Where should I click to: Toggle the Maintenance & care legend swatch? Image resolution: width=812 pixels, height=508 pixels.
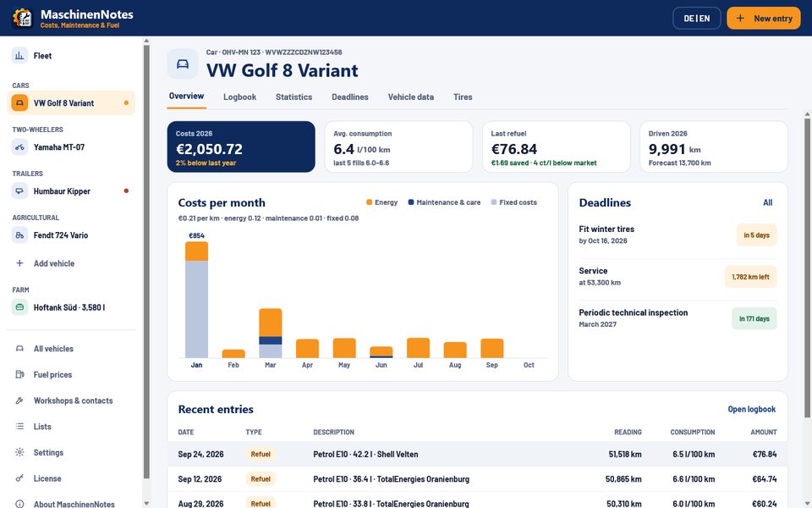click(x=411, y=202)
